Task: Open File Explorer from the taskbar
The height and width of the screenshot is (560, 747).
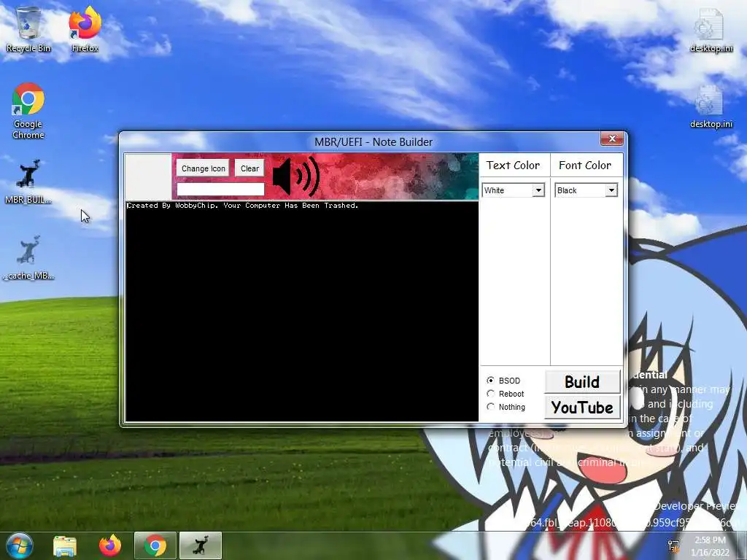Action: point(65,546)
